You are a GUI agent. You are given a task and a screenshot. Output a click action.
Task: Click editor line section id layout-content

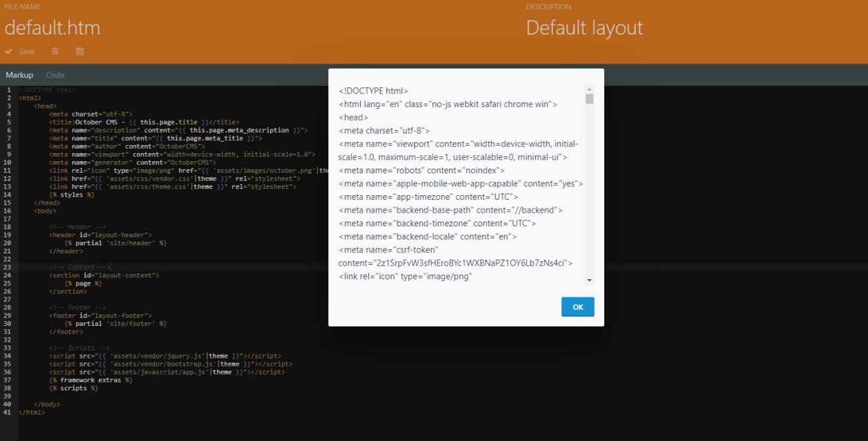pyautogui.click(x=104, y=276)
